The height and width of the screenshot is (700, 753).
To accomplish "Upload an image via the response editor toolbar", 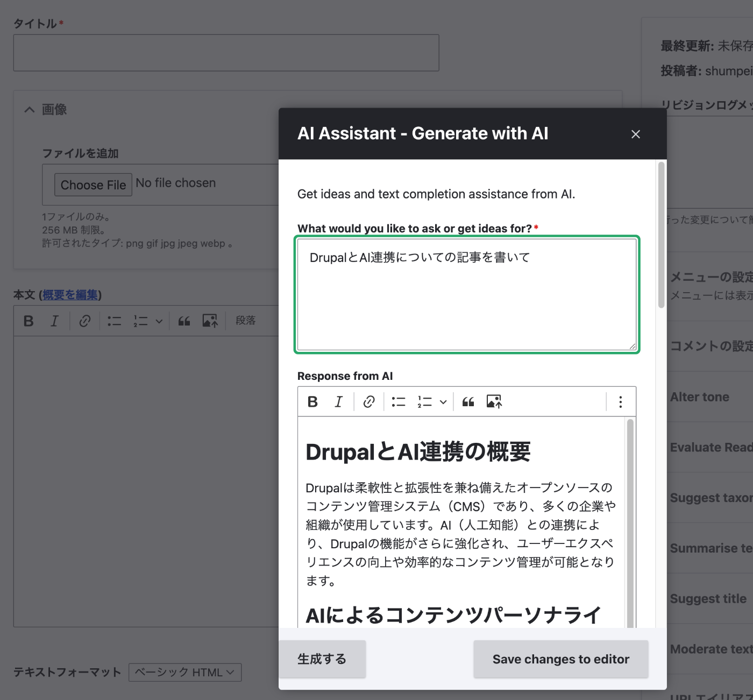I will [493, 401].
